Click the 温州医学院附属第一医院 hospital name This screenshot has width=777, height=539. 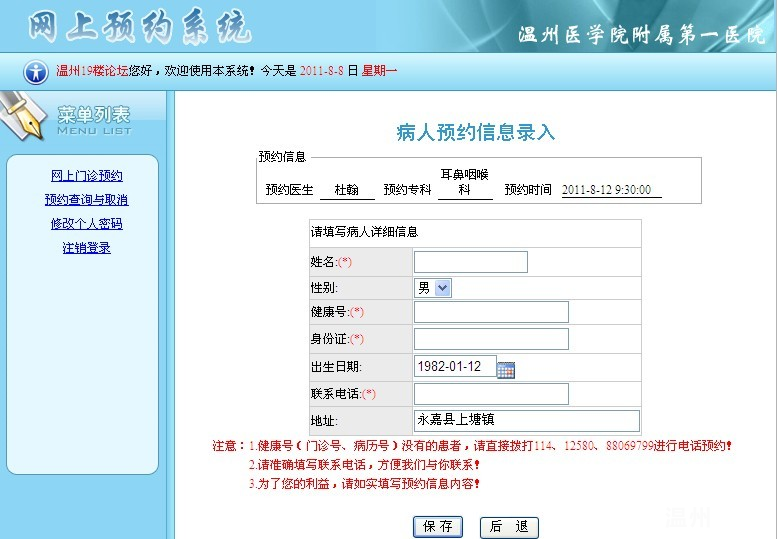click(642, 35)
